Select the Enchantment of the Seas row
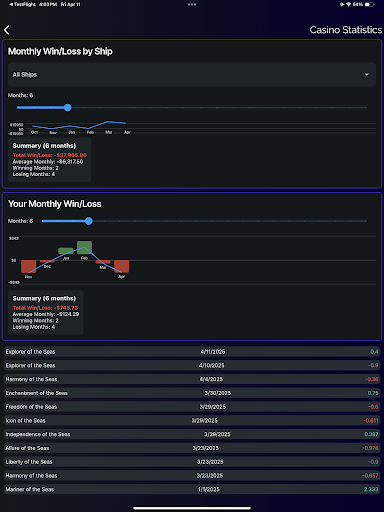The image size is (384, 512). point(192,393)
